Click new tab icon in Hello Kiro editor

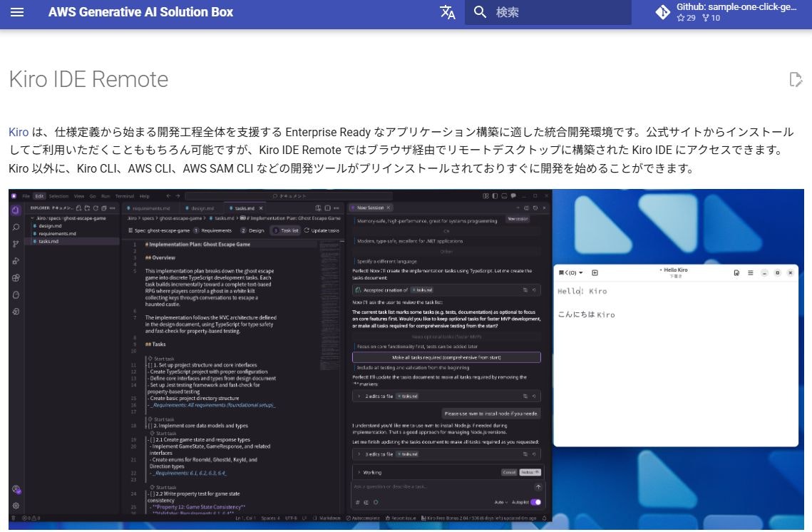(595, 272)
